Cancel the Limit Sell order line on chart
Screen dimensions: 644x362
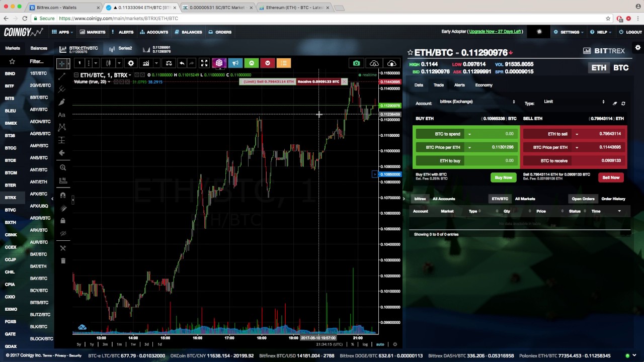pos(344,81)
